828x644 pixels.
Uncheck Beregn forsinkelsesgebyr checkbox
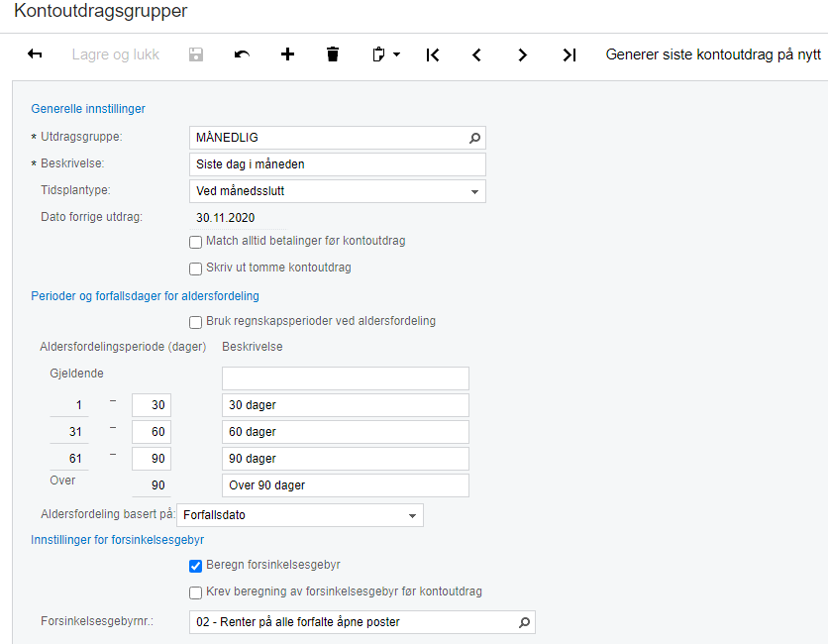[x=195, y=566]
